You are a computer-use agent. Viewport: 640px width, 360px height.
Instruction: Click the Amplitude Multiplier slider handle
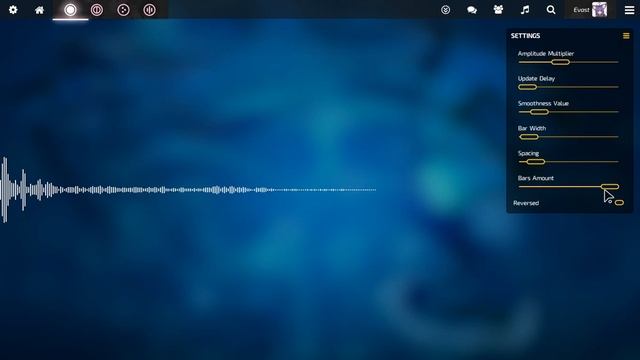tap(560, 62)
